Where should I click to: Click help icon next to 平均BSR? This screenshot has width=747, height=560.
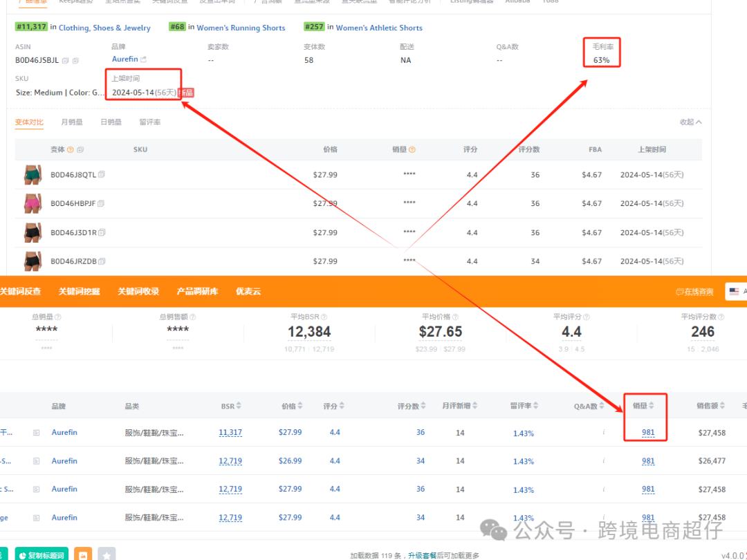[328, 317]
